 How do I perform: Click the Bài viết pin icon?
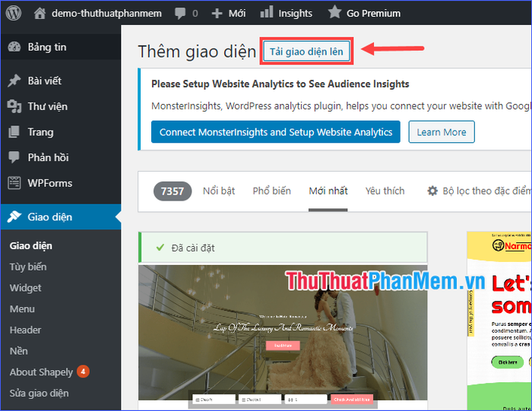(14, 81)
